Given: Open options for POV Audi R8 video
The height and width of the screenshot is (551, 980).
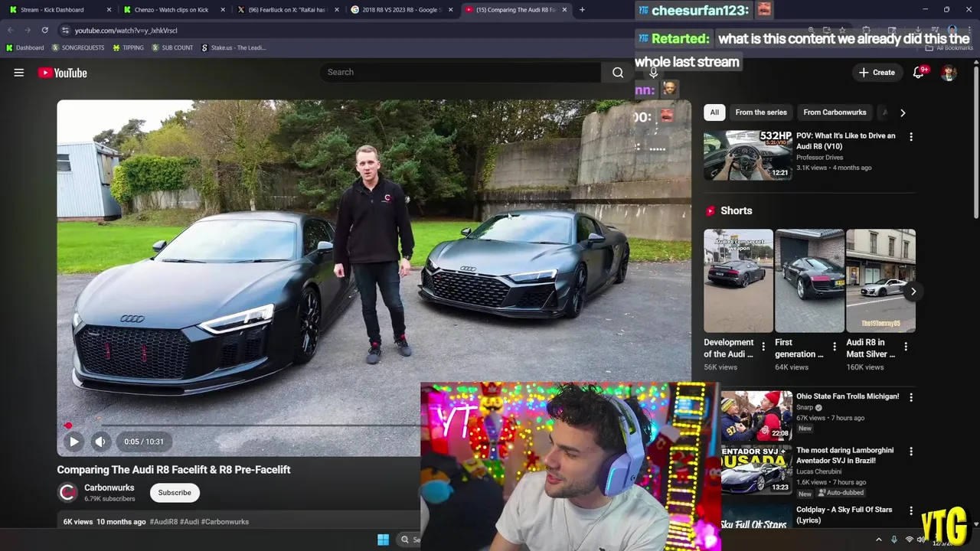Looking at the screenshot, I should click(911, 137).
